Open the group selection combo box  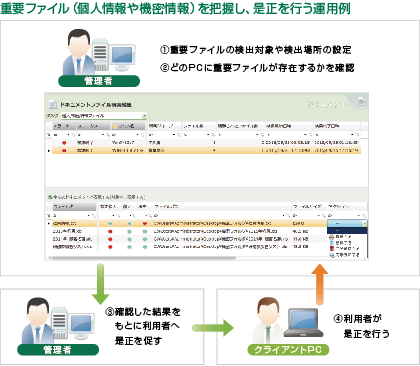click(x=104, y=116)
